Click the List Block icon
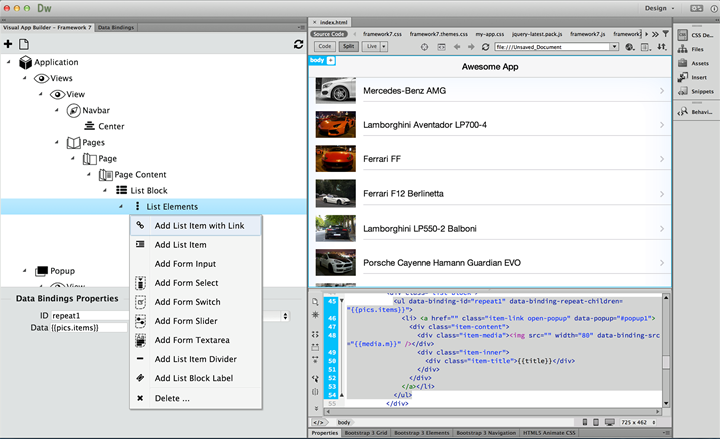 tap(122, 190)
